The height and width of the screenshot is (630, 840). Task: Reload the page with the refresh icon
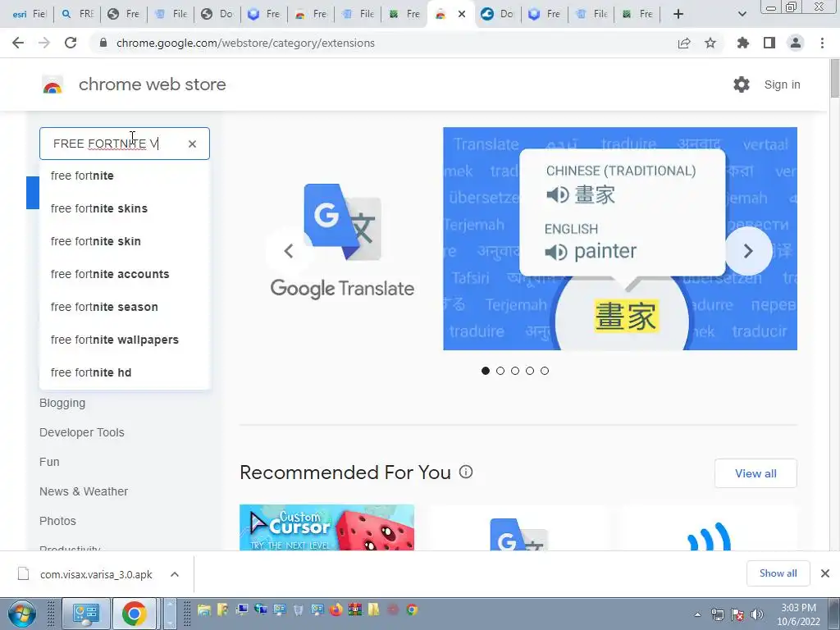71,43
